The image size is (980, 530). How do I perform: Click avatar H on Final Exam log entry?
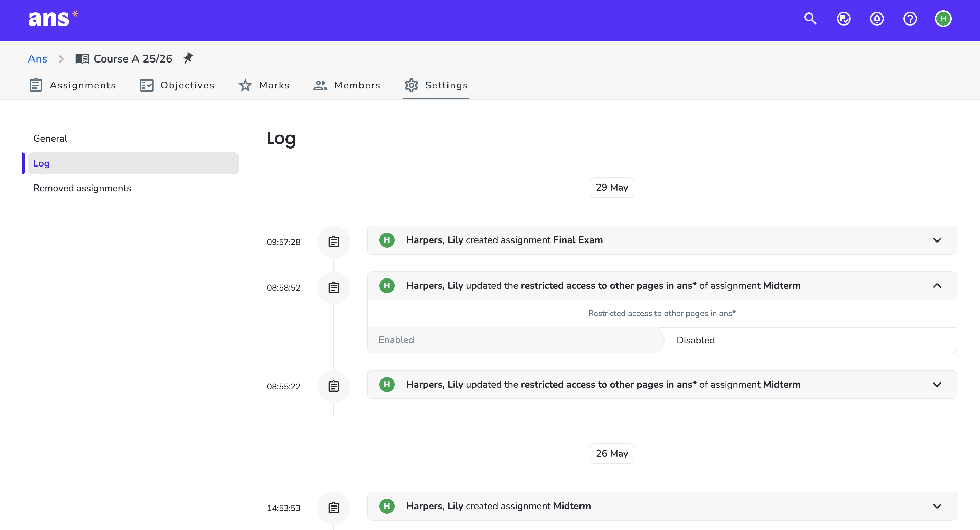[387, 240]
